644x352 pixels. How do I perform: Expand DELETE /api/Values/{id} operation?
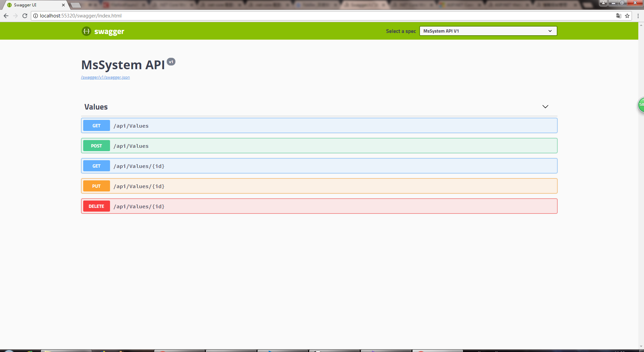click(x=319, y=206)
